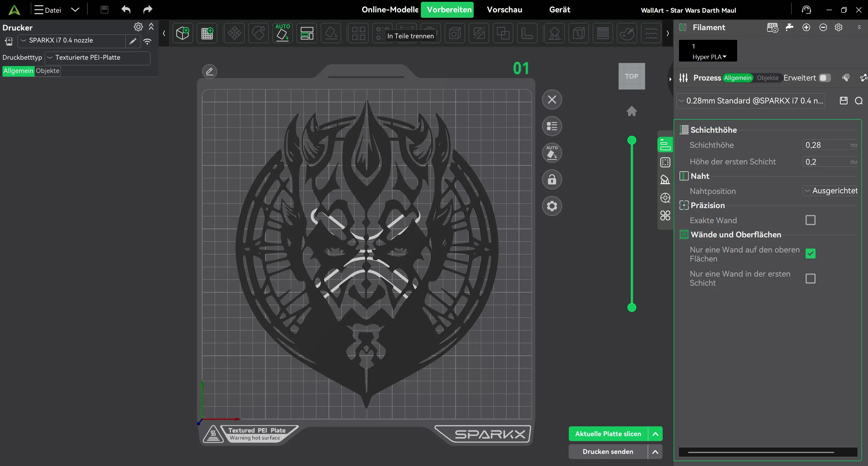Open the plate object list button

tap(552, 126)
